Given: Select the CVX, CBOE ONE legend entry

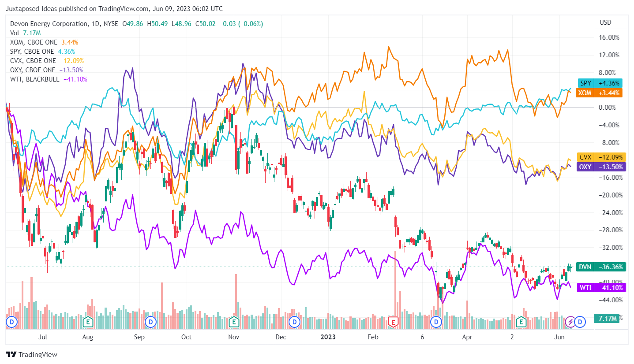Looking at the screenshot, I should (x=47, y=61).
